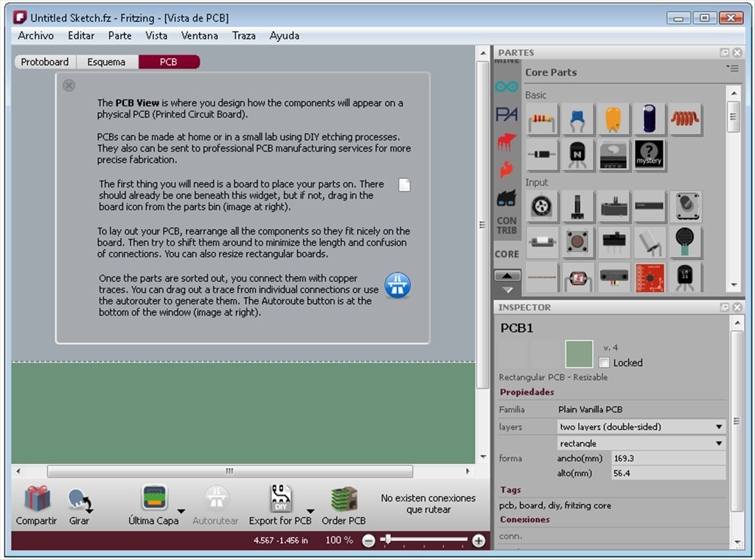The width and height of the screenshot is (755, 560).
Task: Select the round force sensor part
Action: pos(685,242)
